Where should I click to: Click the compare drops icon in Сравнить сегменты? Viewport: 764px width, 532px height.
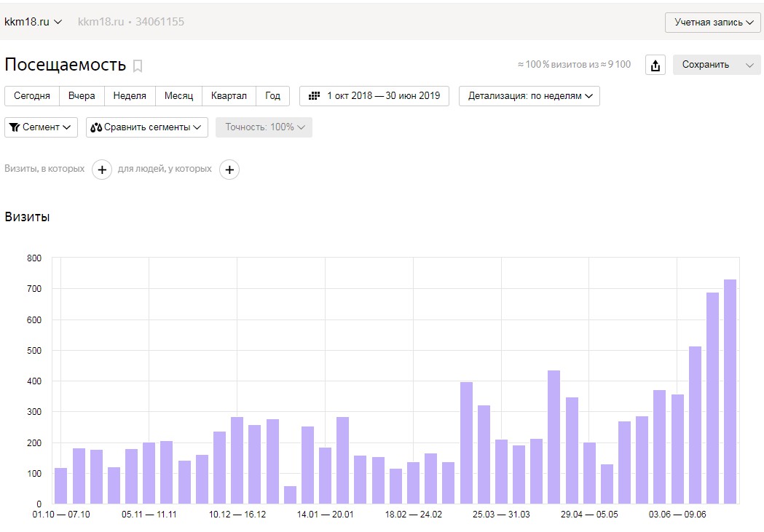96,127
